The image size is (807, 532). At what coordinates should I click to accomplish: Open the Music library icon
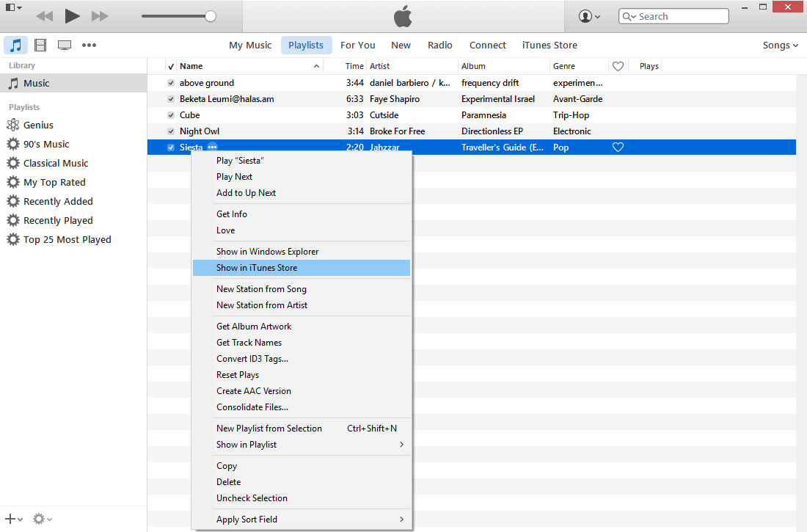tap(15, 45)
